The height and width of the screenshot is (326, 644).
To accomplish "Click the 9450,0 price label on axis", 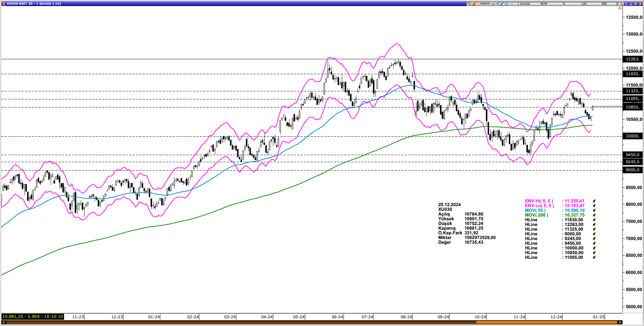I will [x=633, y=155].
